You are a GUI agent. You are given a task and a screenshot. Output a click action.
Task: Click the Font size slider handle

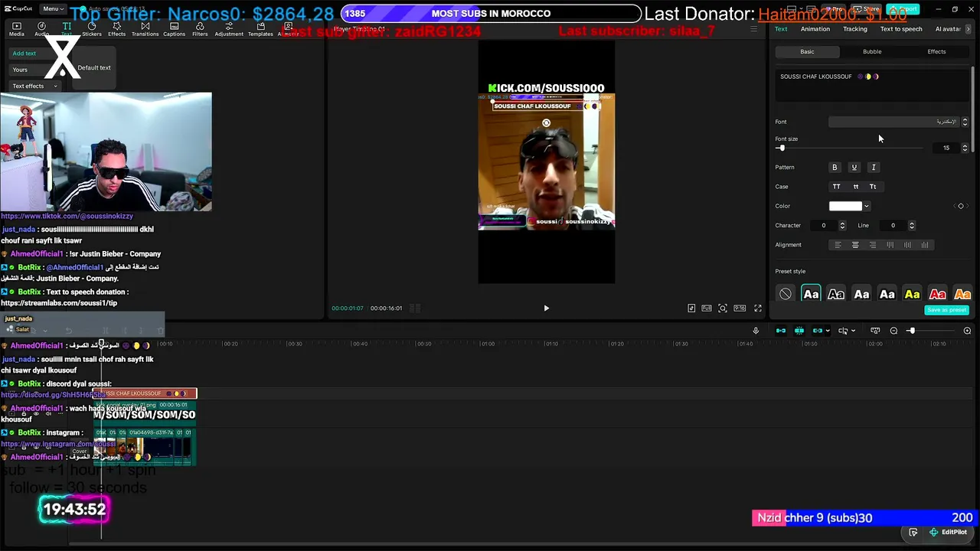pyautogui.click(x=781, y=148)
